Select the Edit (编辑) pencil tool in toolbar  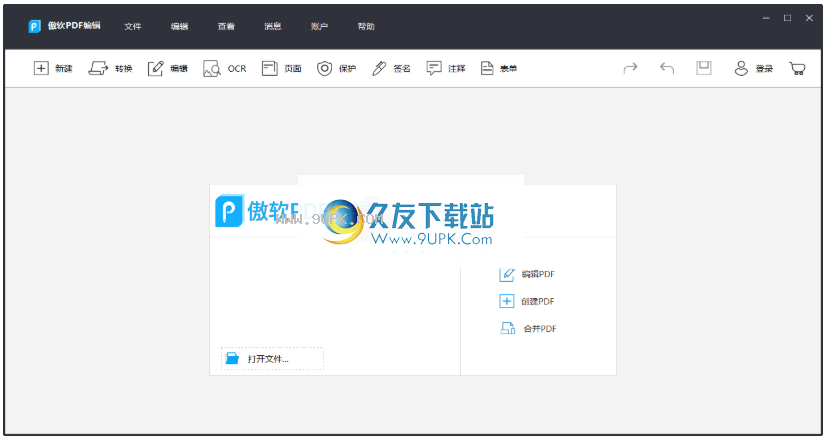click(155, 68)
